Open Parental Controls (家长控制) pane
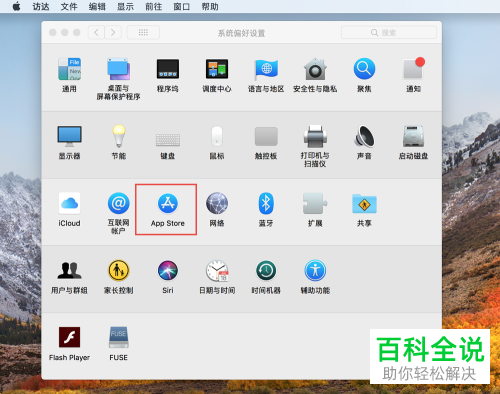The height and width of the screenshot is (394, 500). [118, 277]
